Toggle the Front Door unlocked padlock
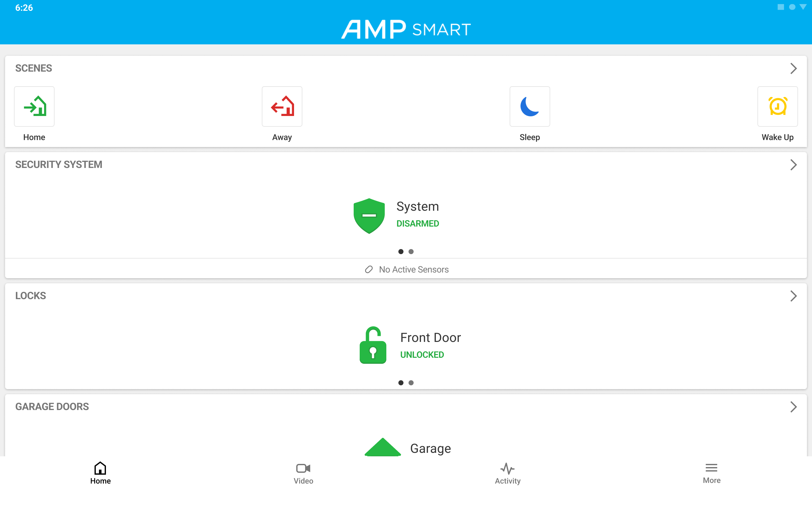812x507 pixels. coord(373,345)
